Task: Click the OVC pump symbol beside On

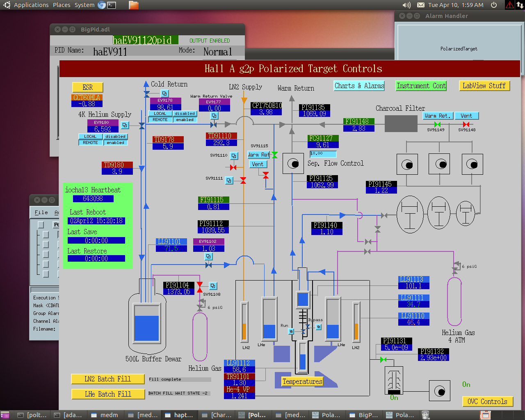Action: [x=440, y=391]
